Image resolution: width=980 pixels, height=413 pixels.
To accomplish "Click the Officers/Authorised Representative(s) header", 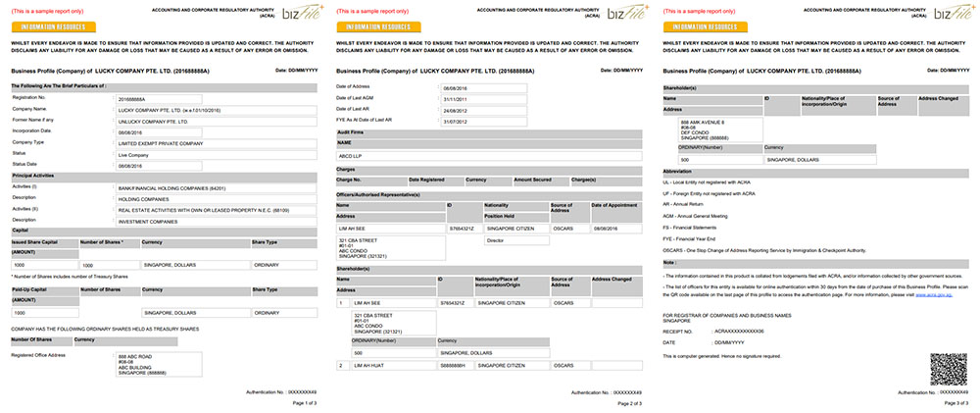I will click(x=489, y=195).
